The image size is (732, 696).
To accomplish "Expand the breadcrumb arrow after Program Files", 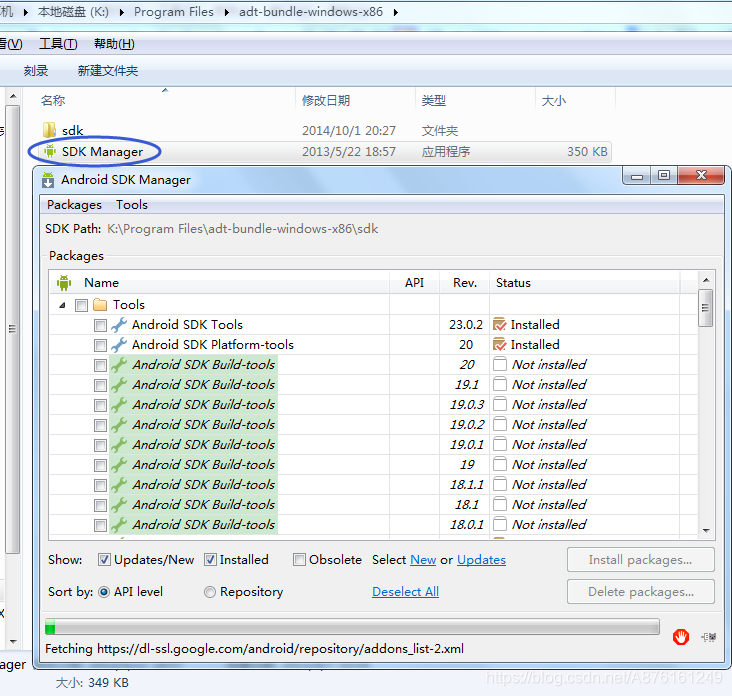I will click(x=226, y=12).
